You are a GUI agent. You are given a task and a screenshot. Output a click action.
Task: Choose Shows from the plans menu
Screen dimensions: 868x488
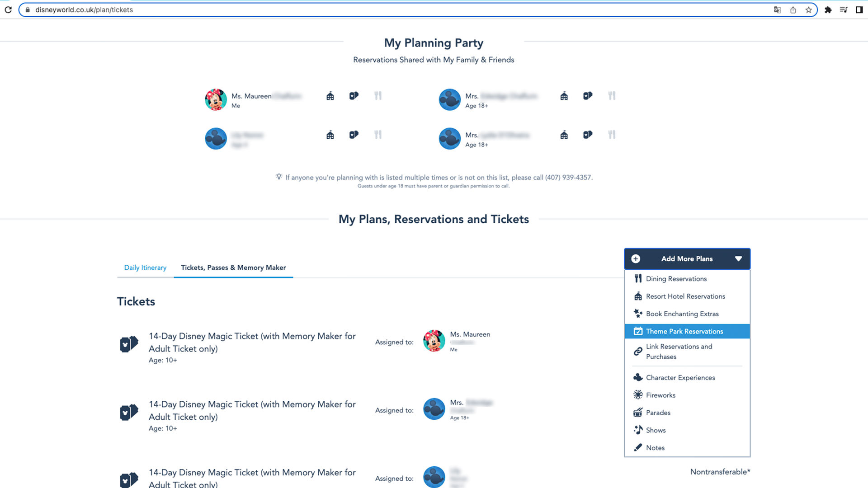click(687, 430)
